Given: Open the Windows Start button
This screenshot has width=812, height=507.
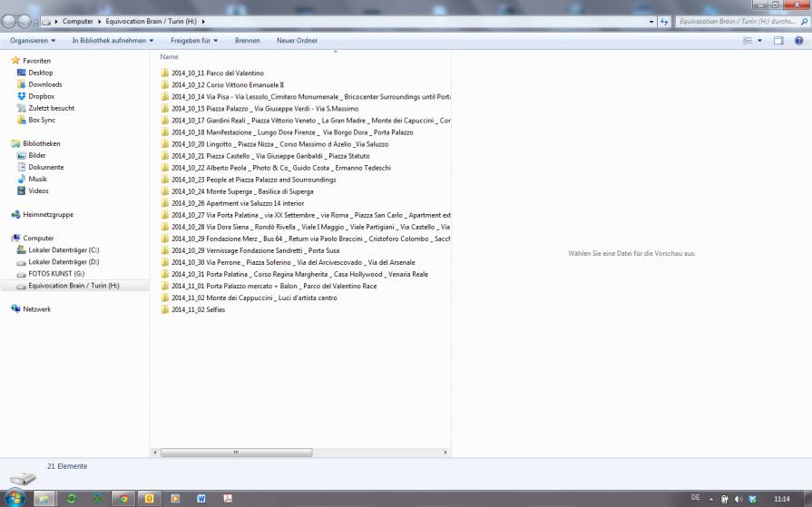Looking at the screenshot, I should (x=15, y=498).
